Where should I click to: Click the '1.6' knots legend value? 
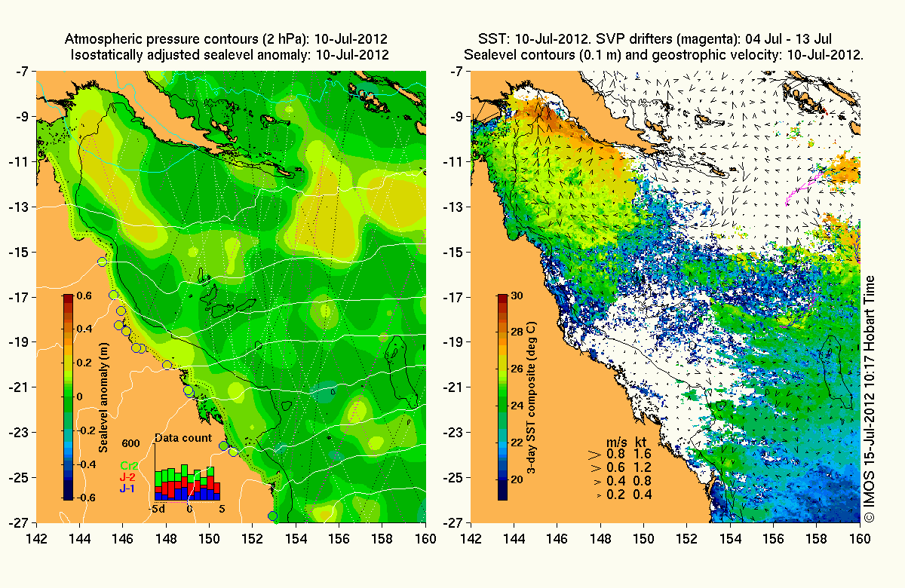tap(642, 455)
